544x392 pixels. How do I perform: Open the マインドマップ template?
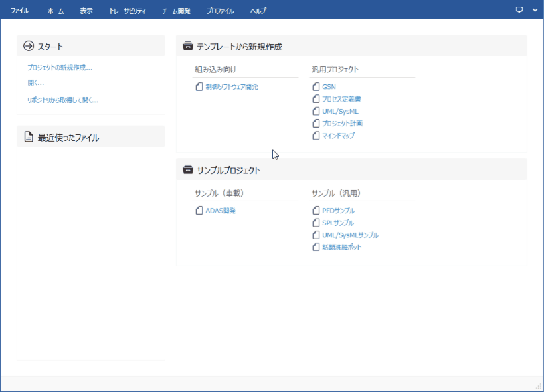(x=338, y=136)
